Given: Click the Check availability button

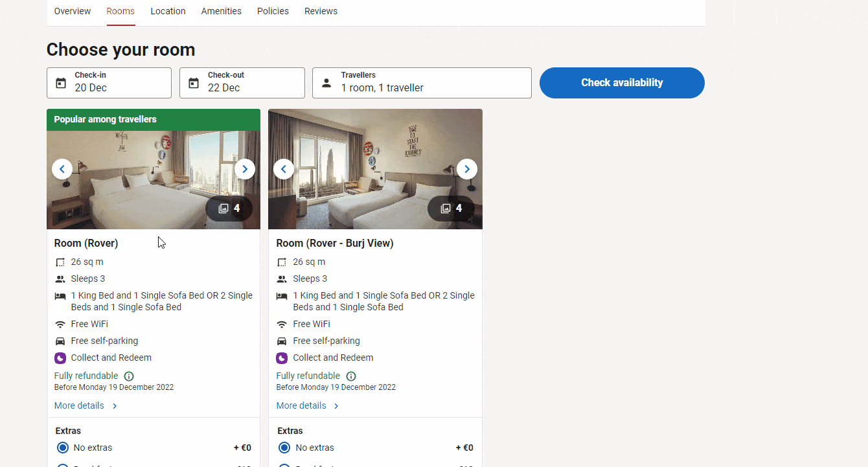Looking at the screenshot, I should coord(622,83).
